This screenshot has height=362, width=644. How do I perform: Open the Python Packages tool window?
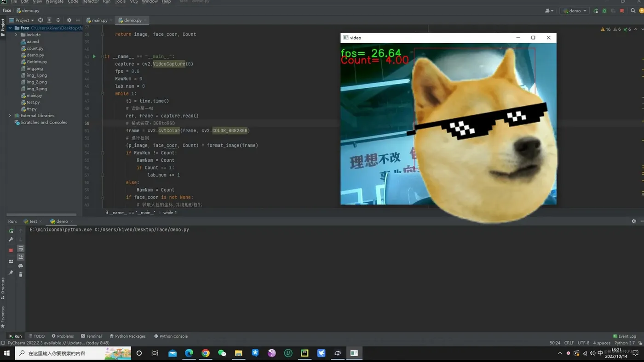coord(127,336)
